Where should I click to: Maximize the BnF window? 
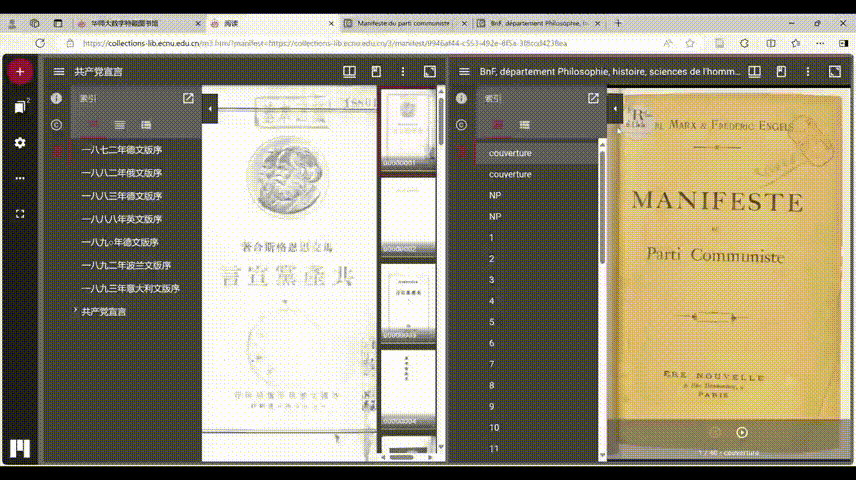835,72
